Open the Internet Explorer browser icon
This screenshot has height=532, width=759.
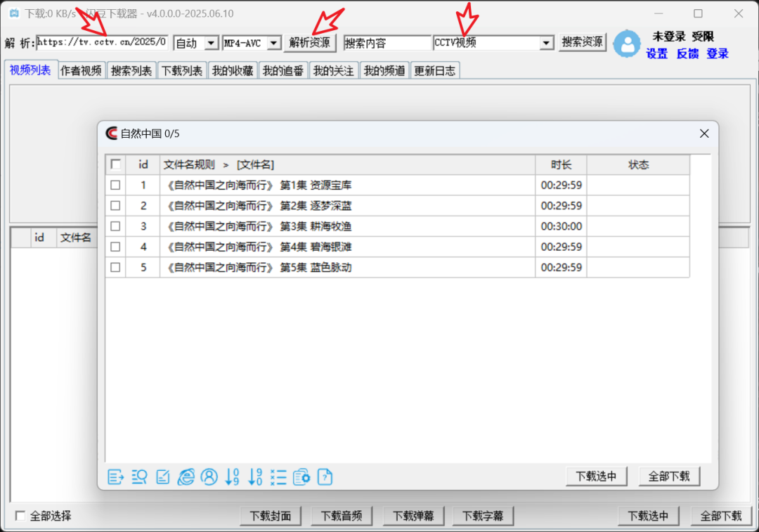[x=186, y=477]
